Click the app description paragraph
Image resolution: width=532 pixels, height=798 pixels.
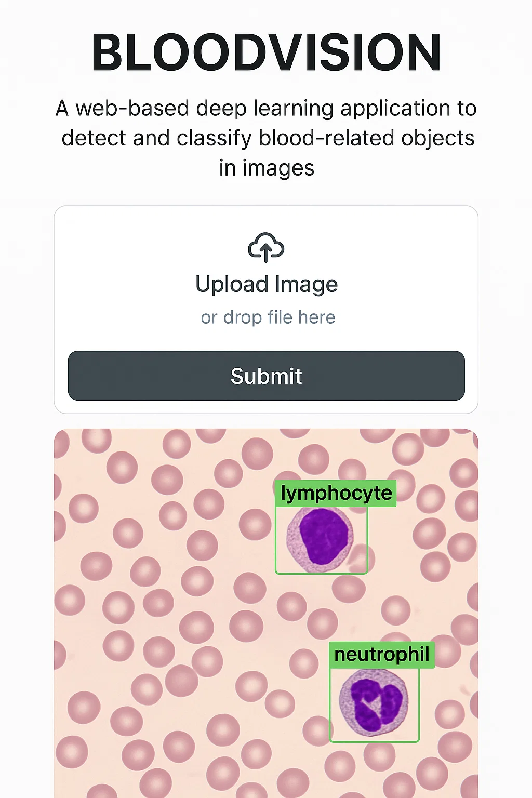pyautogui.click(x=266, y=138)
